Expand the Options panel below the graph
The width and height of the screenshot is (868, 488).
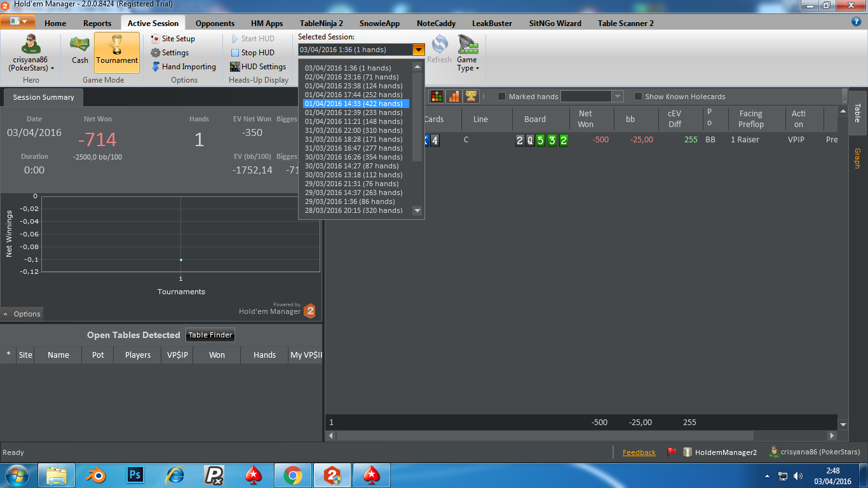22,314
